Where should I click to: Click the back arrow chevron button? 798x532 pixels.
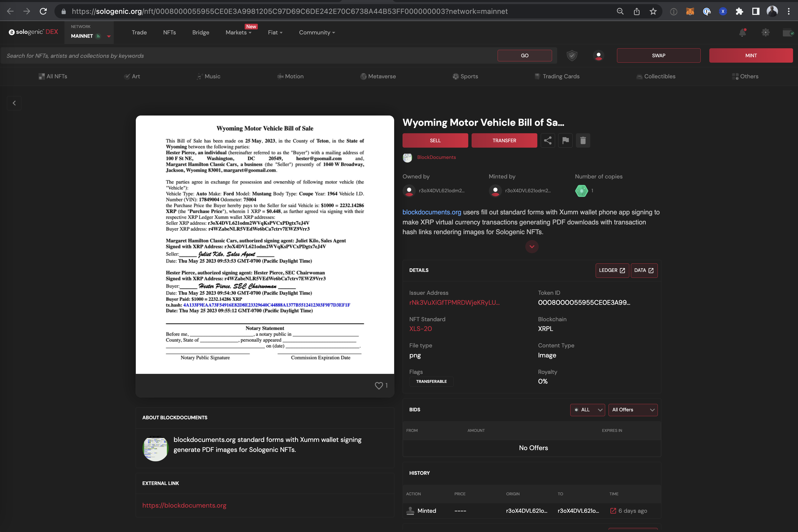[x=14, y=103]
